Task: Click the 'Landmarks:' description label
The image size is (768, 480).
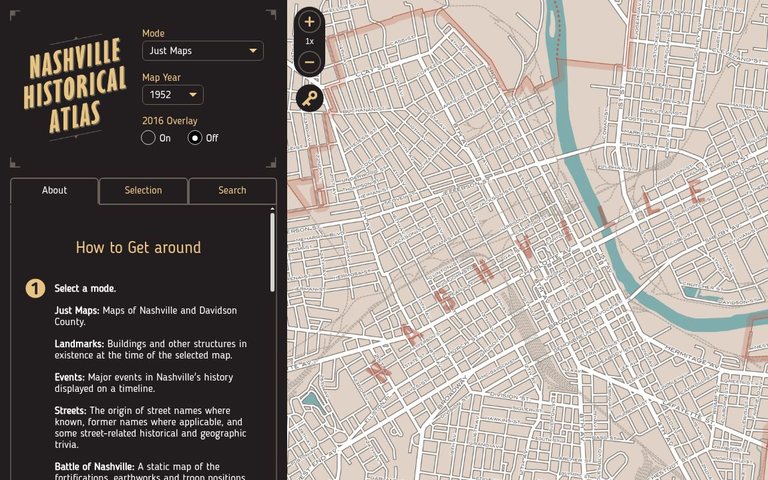Action: [x=79, y=344]
